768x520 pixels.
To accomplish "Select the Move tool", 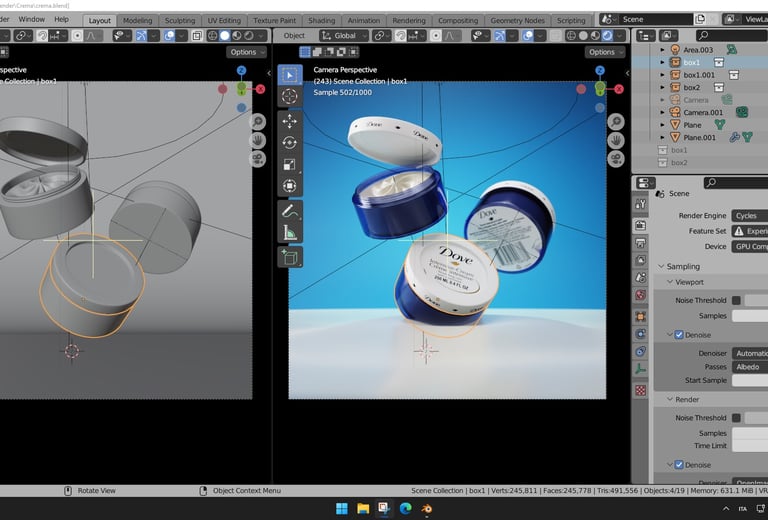I will coord(289,121).
